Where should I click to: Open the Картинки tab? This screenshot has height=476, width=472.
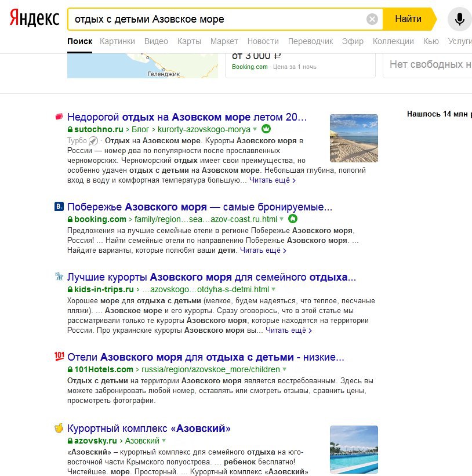pyautogui.click(x=118, y=41)
